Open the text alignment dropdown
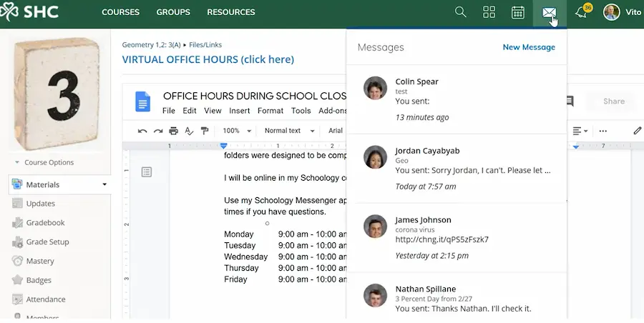 [x=580, y=131]
